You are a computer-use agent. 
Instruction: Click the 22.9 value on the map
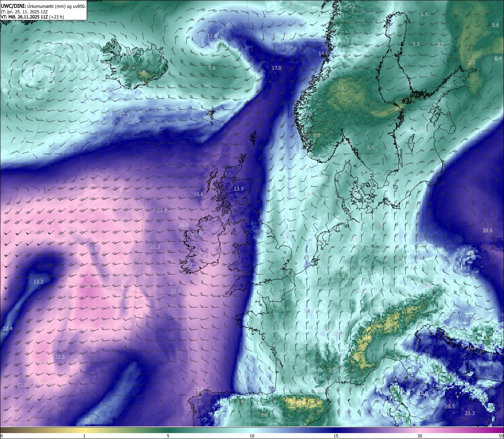(176, 291)
